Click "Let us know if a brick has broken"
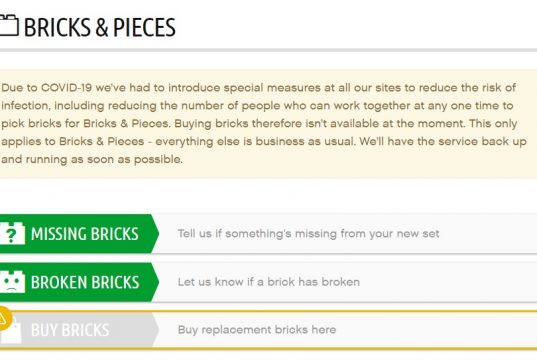Viewport: 537px width, 360px height. click(x=268, y=282)
